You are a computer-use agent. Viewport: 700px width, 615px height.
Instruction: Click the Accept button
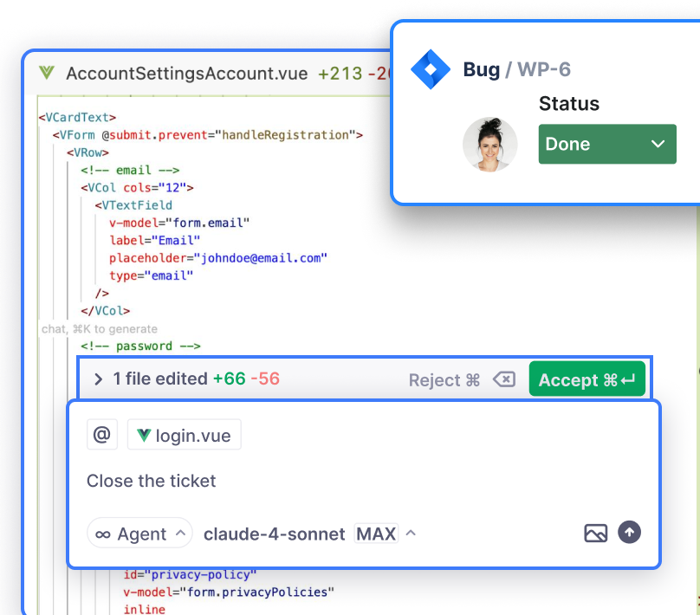pos(587,380)
